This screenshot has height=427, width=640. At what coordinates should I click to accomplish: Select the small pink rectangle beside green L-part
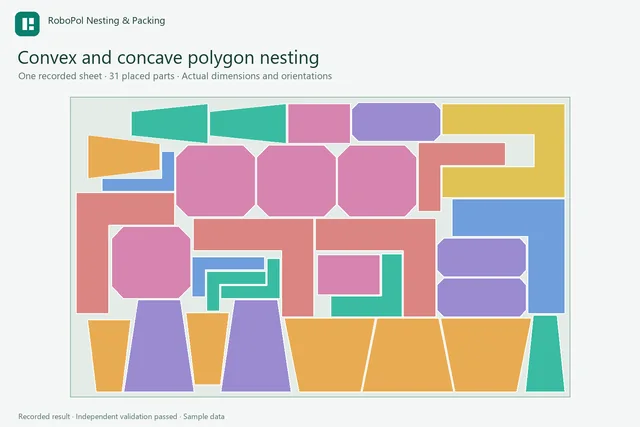point(349,274)
